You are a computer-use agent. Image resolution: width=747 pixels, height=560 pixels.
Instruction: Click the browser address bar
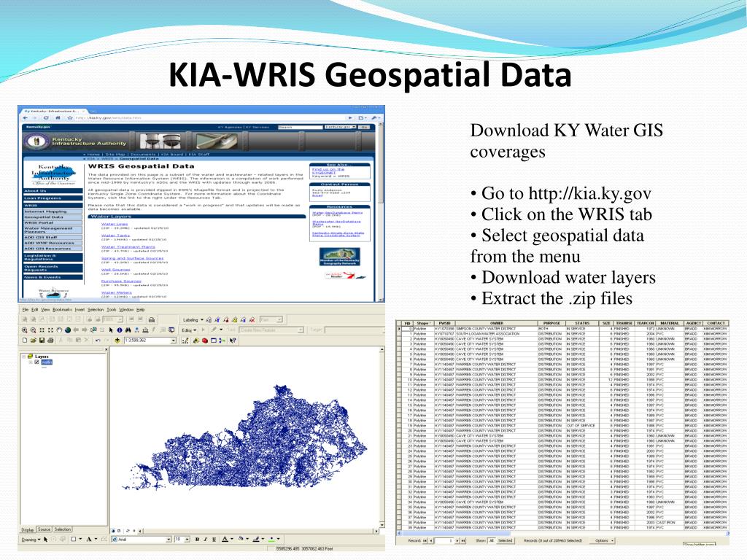(209, 117)
